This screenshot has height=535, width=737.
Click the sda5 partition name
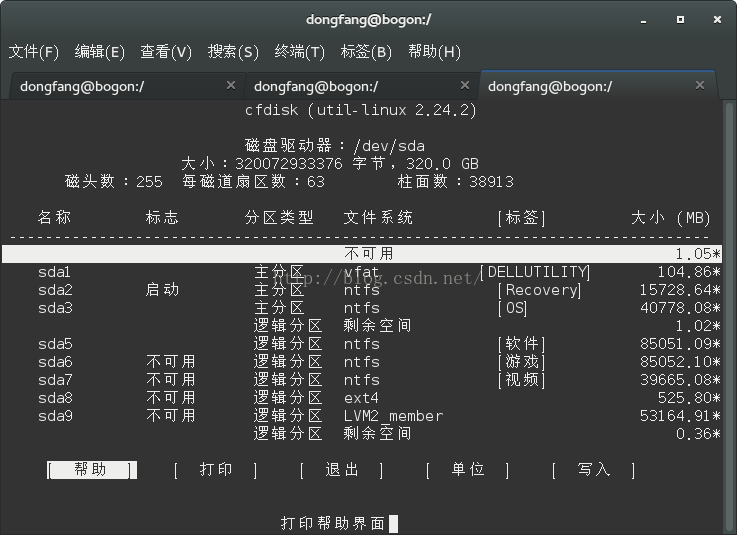click(55, 344)
